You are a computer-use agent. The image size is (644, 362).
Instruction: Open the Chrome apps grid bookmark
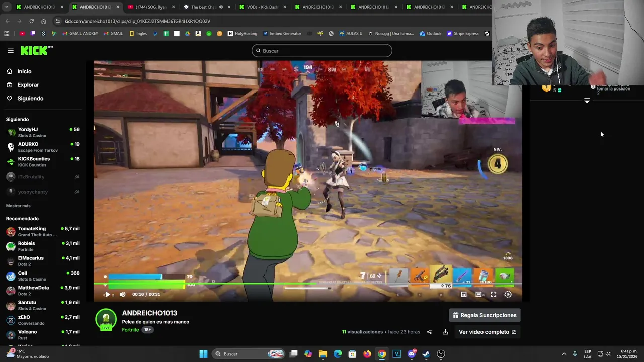coord(7,34)
